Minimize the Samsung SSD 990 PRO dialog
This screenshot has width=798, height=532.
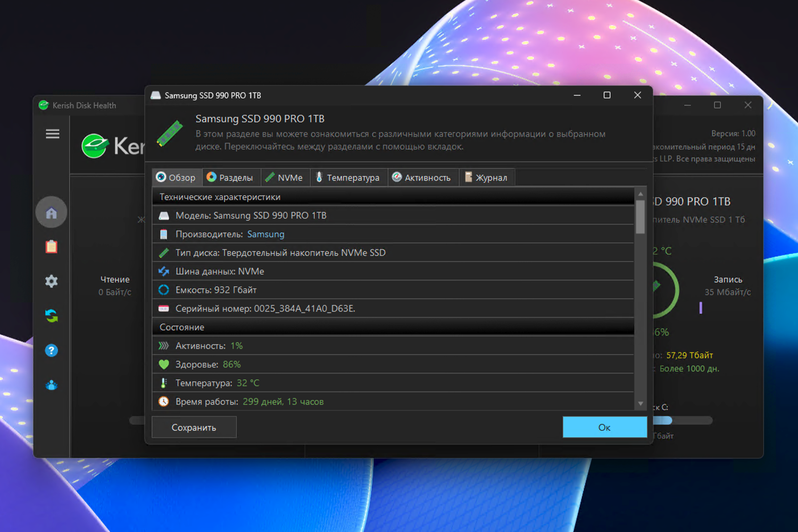pos(577,95)
